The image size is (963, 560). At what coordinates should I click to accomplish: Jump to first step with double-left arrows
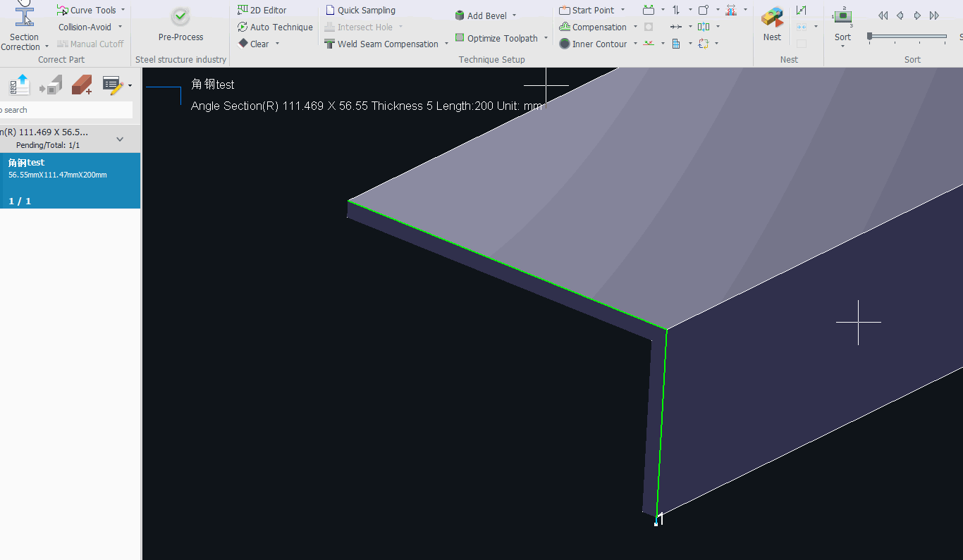(x=883, y=15)
